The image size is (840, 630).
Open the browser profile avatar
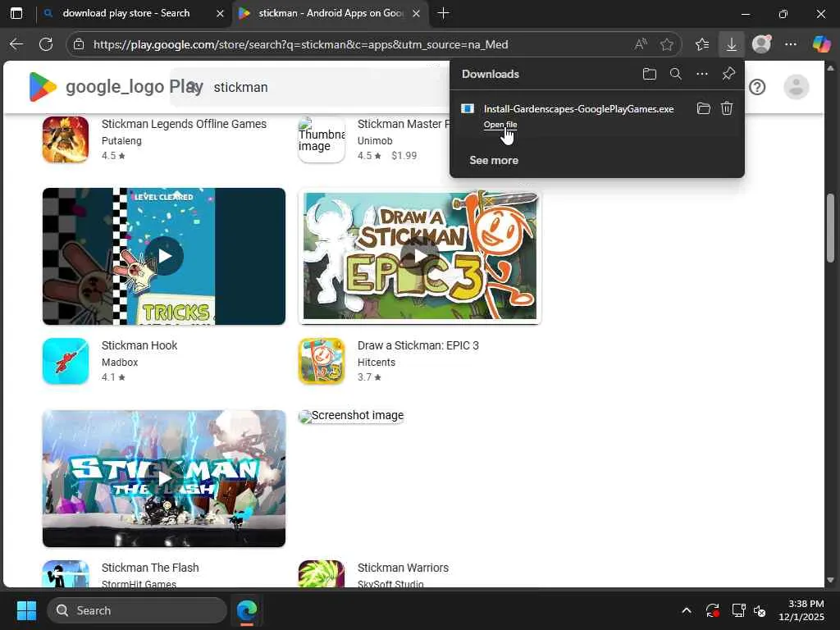tap(761, 44)
